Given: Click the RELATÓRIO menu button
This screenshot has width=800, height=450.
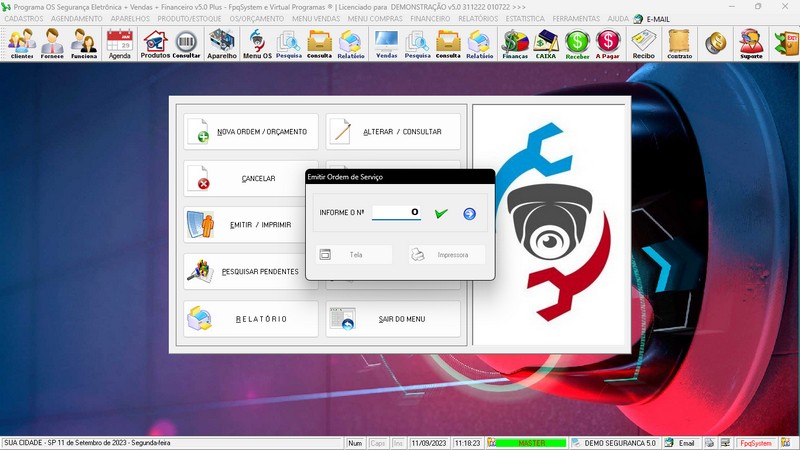Looking at the screenshot, I should (x=251, y=319).
